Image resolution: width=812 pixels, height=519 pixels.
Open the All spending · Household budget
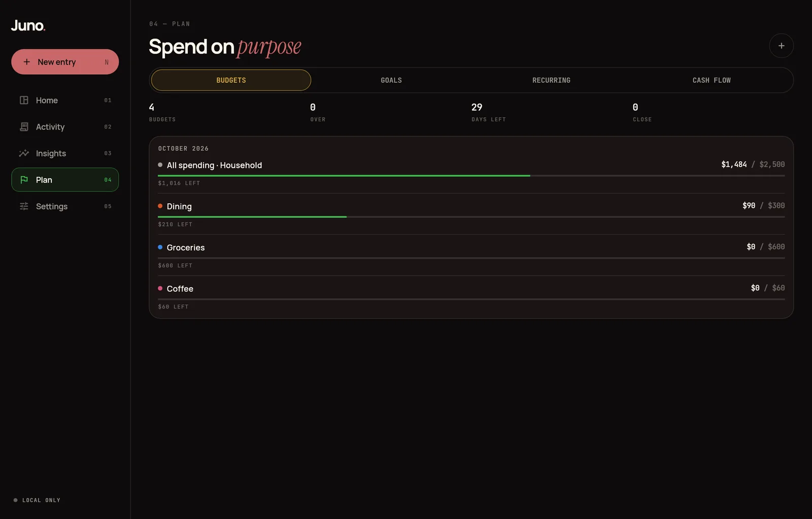[471, 173]
